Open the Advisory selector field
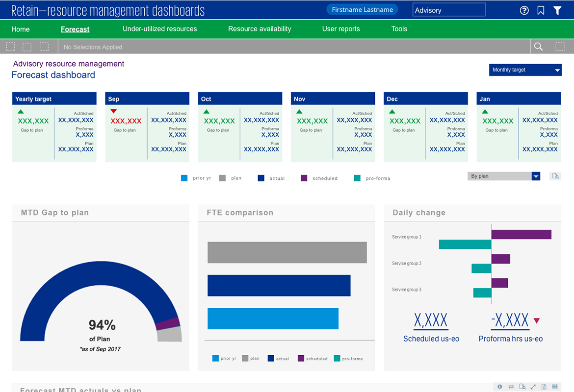Image resolution: width=574 pixels, height=392 pixels. (x=449, y=10)
